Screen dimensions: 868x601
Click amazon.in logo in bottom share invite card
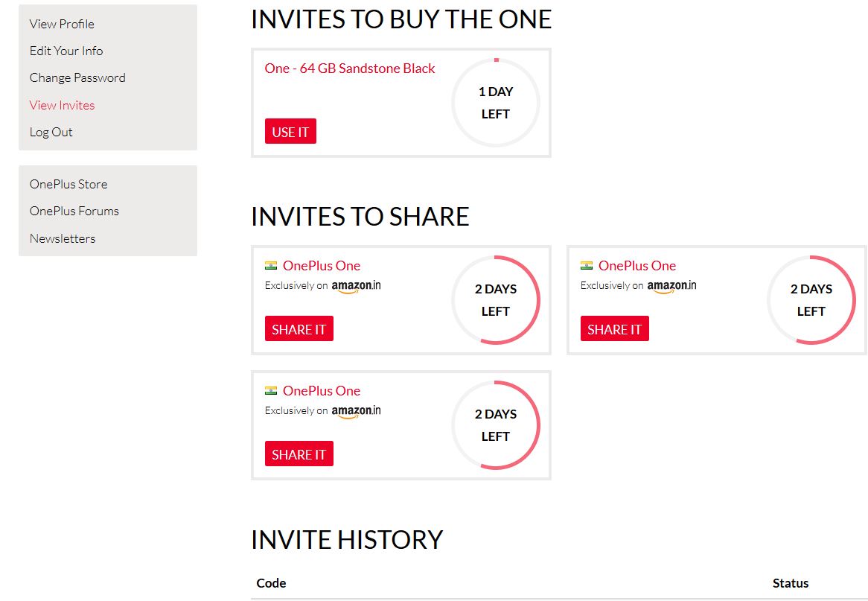coord(356,412)
